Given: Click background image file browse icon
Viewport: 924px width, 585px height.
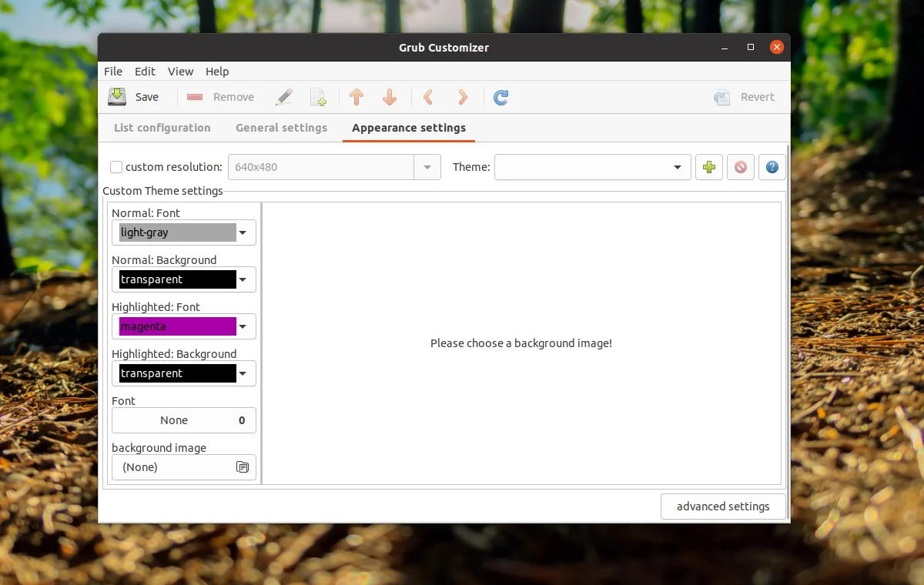Looking at the screenshot, I should tap(243, 467).
